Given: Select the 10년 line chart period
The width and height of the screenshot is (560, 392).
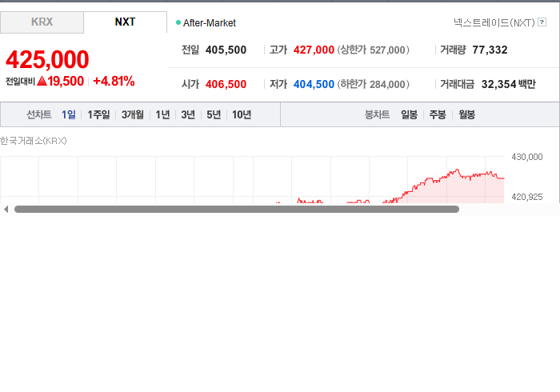Looking at the screenshot, I should tap(242, 114).
